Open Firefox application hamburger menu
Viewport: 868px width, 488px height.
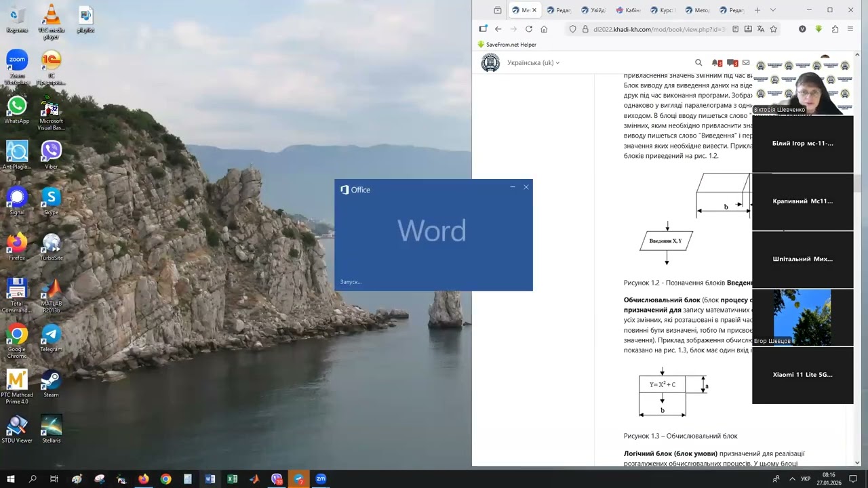(x=850, y=29)
